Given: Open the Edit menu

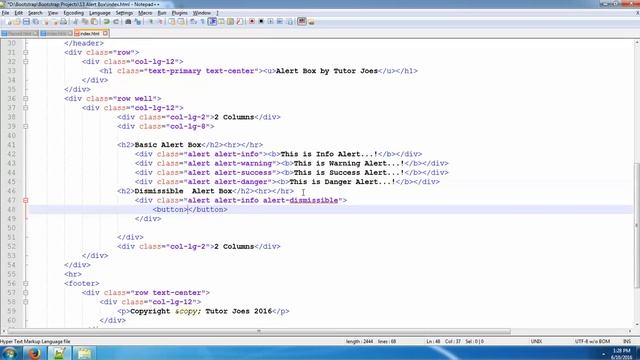Looking at the screenshot, I should click(19, 13).
